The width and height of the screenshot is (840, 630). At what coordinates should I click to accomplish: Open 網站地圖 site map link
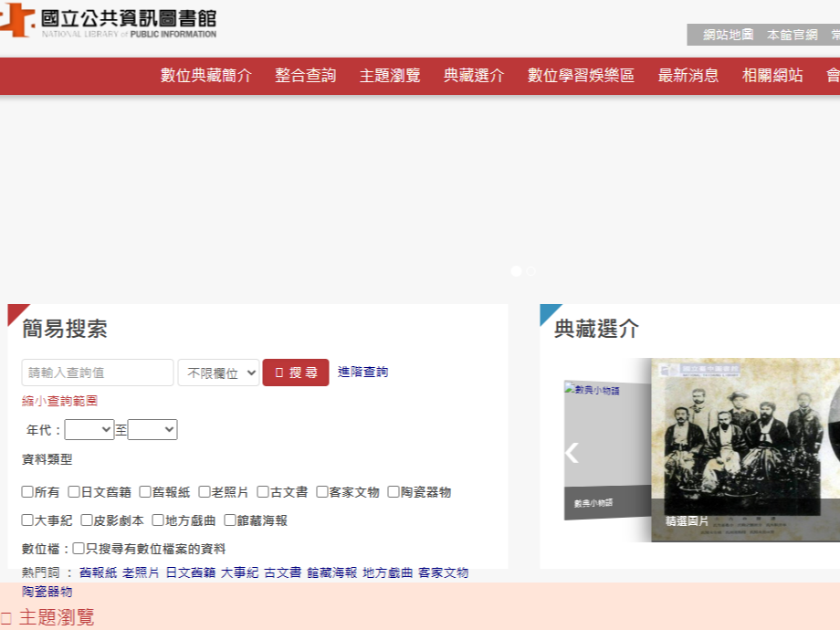pyautogui.click(x=728, y=35)
